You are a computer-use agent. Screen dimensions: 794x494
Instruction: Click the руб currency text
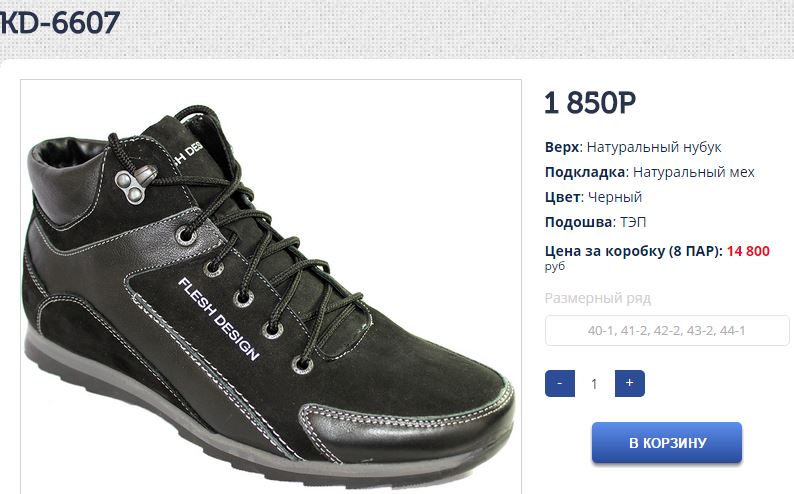[x=555, y=266]
